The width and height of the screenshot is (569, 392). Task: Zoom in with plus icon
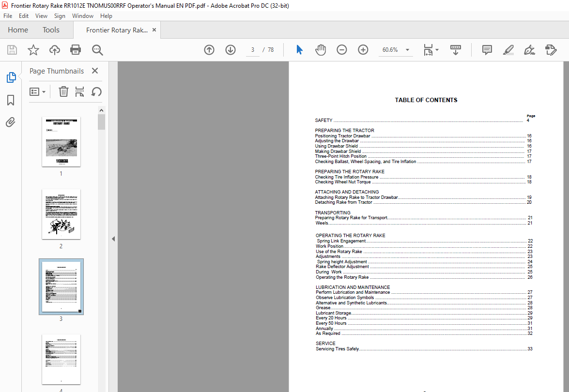[363, 50]
